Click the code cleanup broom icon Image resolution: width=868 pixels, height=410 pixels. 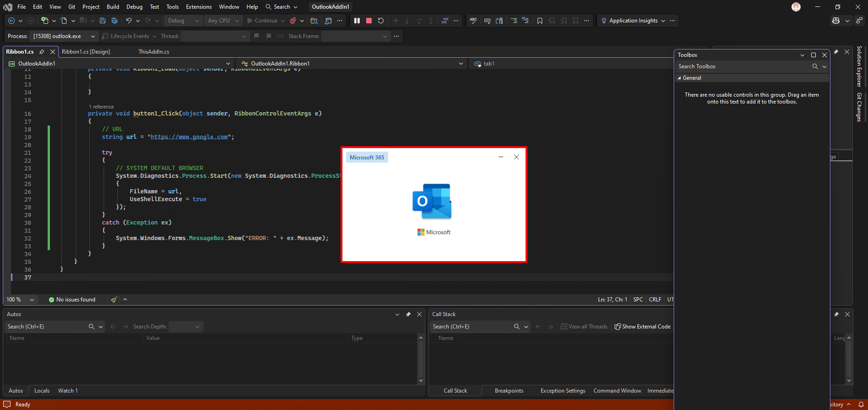(114, 300)
